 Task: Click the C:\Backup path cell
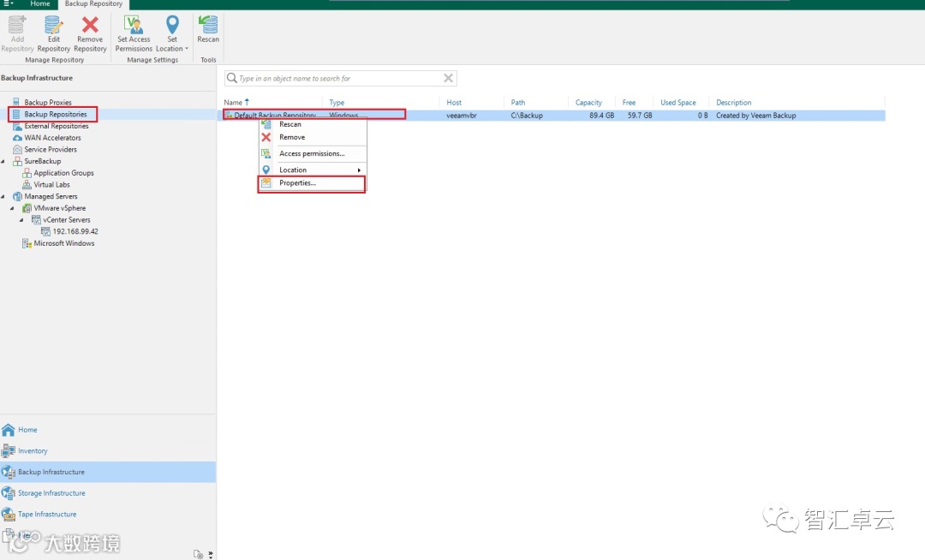tap(527, 116)
